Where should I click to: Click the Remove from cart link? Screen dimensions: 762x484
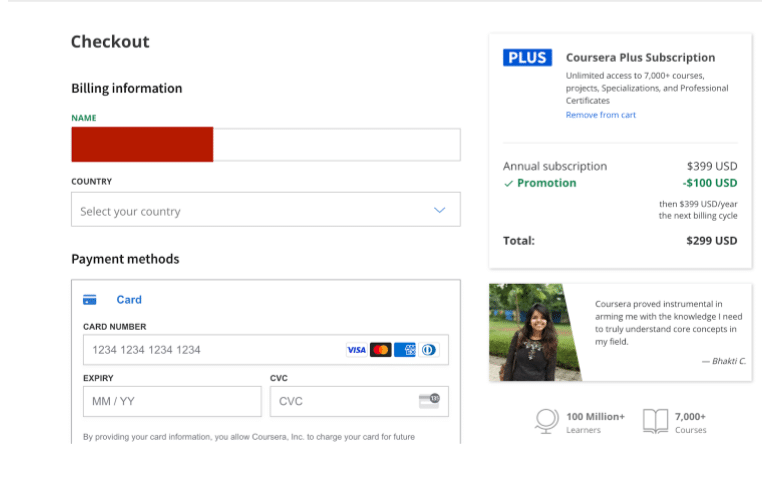tap(601, 115)
